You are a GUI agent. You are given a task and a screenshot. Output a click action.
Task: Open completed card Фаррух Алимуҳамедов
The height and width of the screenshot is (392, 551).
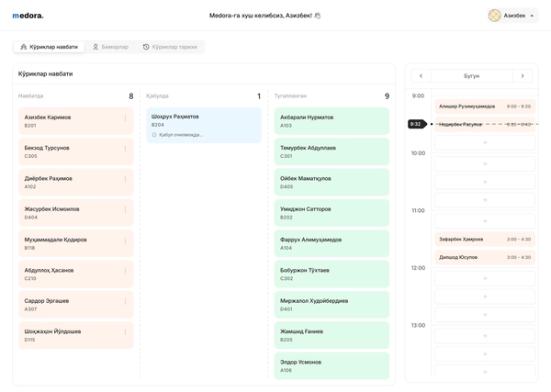tap(332, 243)
